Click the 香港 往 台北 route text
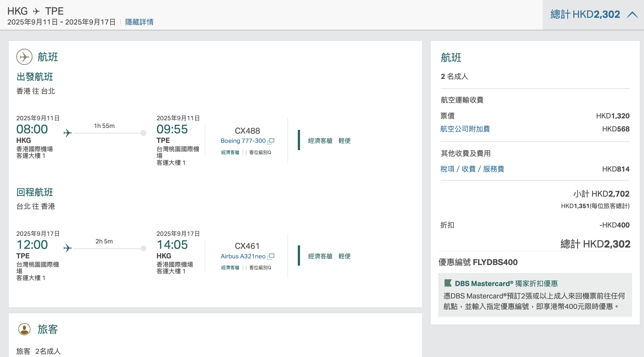This screenshot has height=357, width=644. pyautogui.click(x=36, y=91)
